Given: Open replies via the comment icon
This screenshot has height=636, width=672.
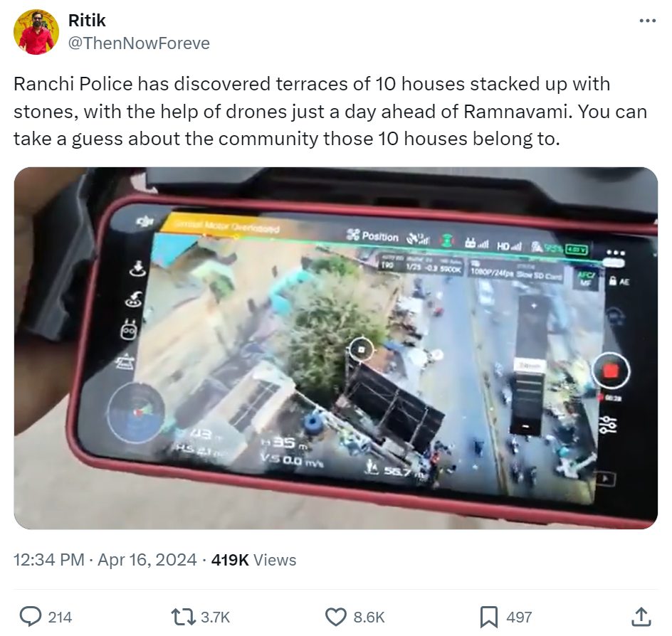Looking at the screenshot, I should coord(31,617).
